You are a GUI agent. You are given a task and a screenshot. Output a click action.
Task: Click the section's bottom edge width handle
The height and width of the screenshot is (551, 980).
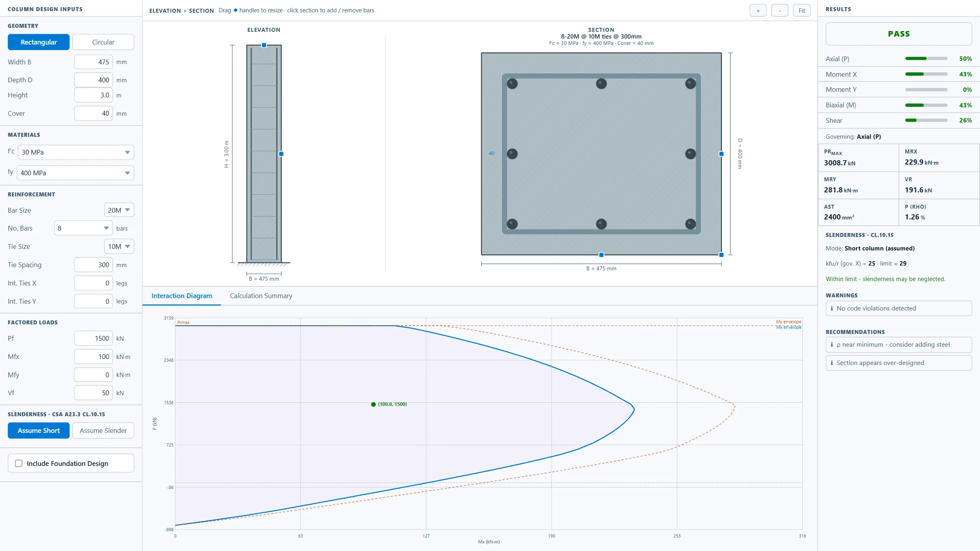[x=601, y=255]
